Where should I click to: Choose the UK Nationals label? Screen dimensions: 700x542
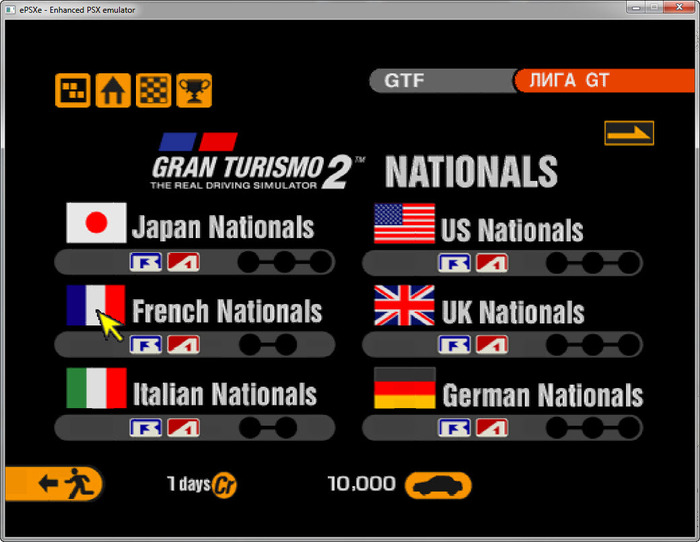click(512, 311)
